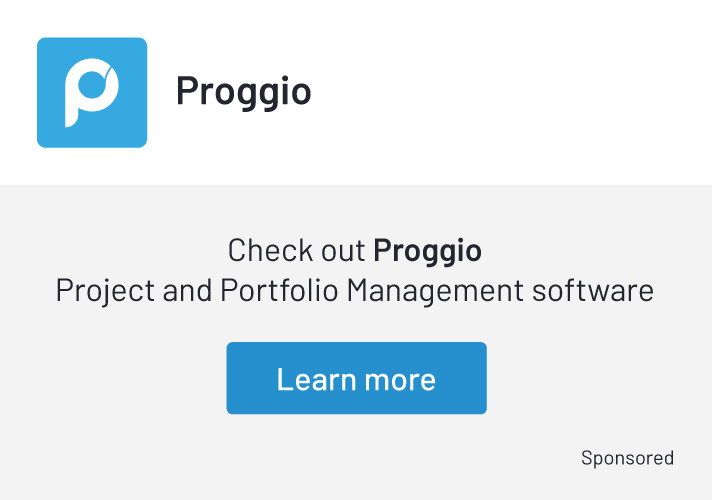
Task: Select the Proggio title in the header
Action: (x=243, y=91)
